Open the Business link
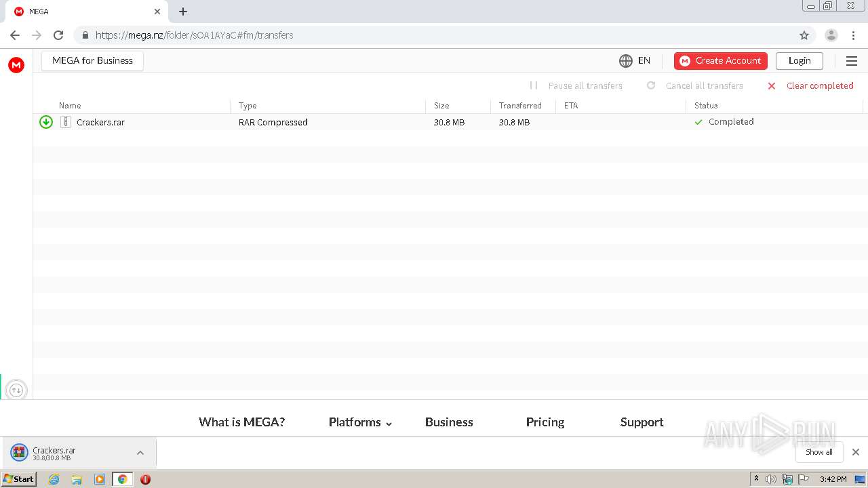Screen dimensions: 868x488 (x=449, y=422)
